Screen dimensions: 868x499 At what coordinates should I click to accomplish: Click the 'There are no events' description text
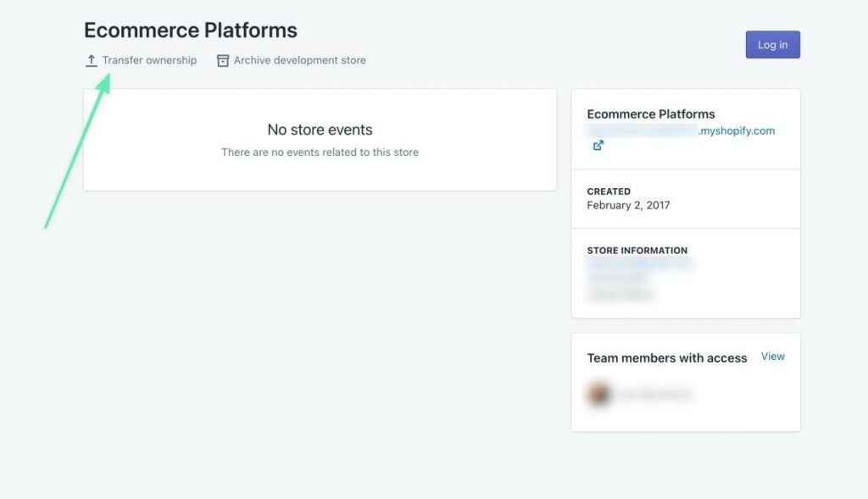click(x=320, y=152)
